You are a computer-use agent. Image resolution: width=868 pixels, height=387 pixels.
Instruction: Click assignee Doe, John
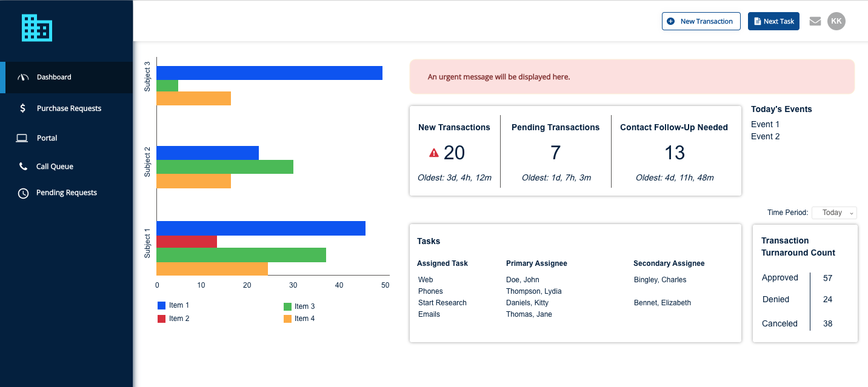click(522, 280)
